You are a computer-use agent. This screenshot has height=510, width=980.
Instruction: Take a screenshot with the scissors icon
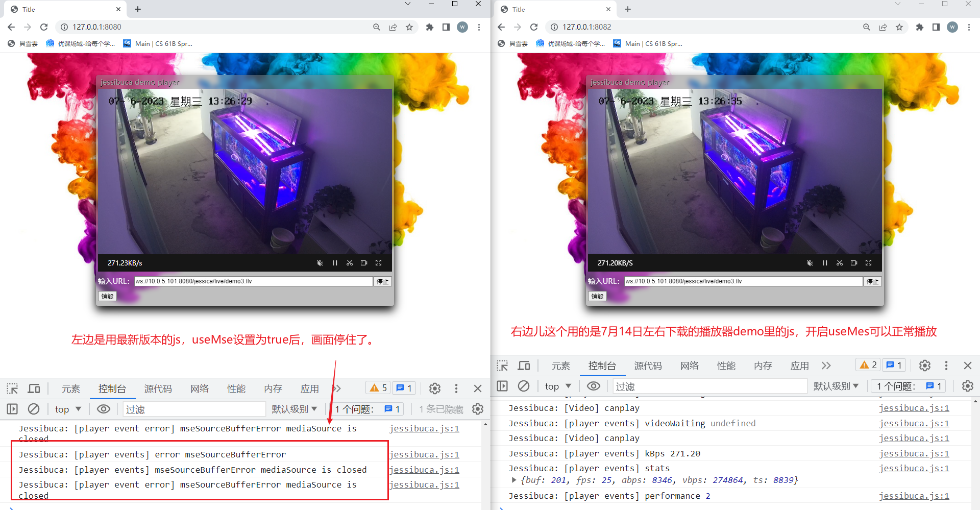click(x=350, y=262)
